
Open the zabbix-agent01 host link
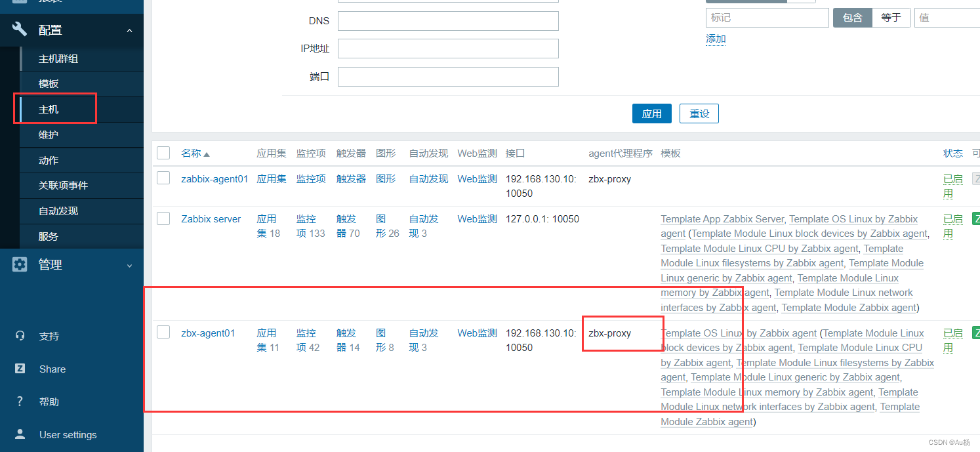tap(214, 178)
